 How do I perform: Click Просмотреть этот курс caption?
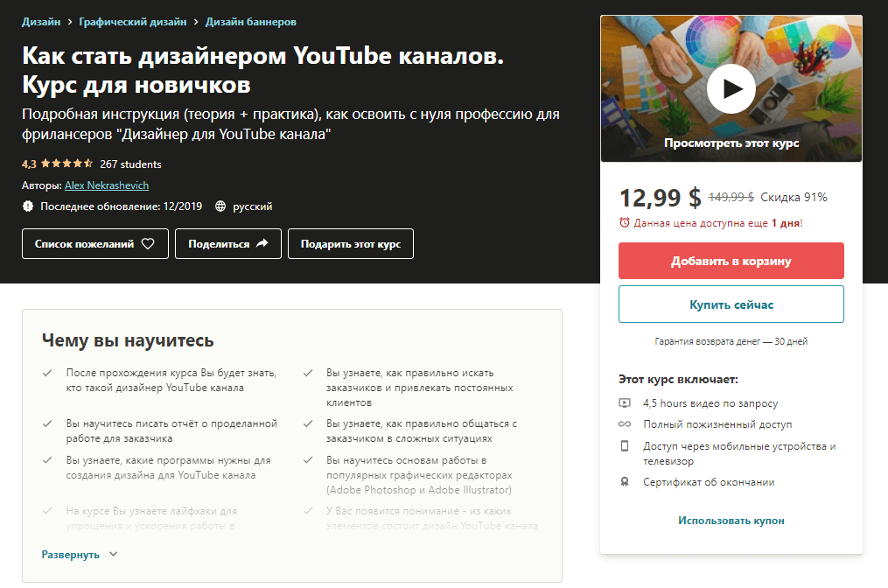coord(731,143)
